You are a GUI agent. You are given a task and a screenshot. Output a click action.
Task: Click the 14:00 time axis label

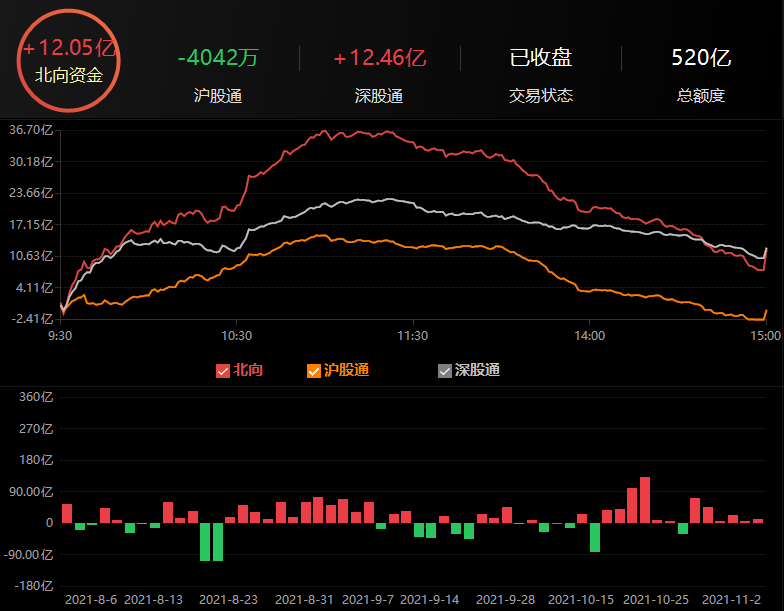coord(589,336)
